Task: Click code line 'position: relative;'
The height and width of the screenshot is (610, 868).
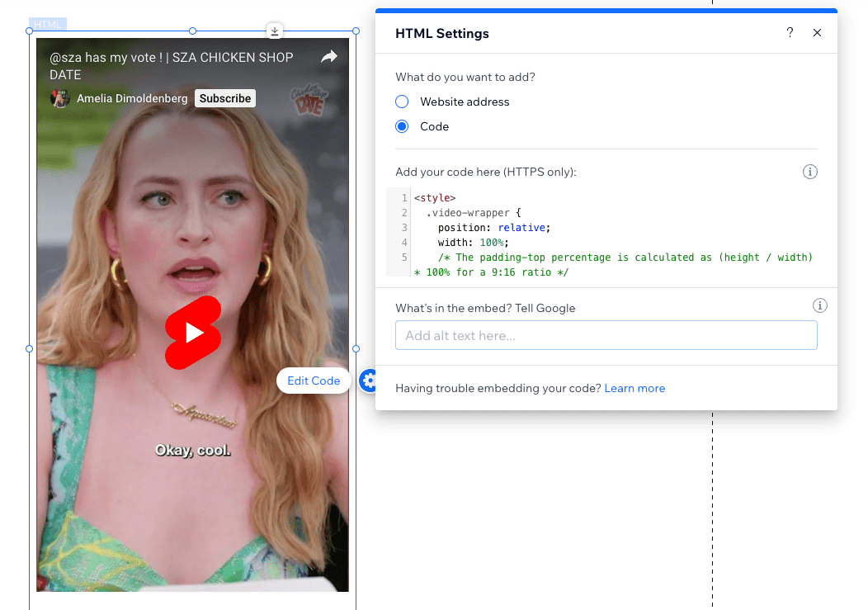Action: (493, 228)
